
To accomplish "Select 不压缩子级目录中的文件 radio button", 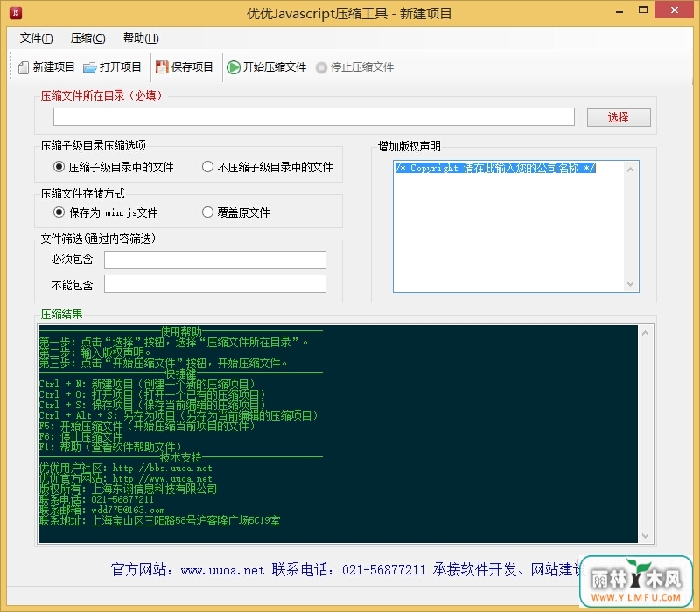I will [x=207, y=167].
